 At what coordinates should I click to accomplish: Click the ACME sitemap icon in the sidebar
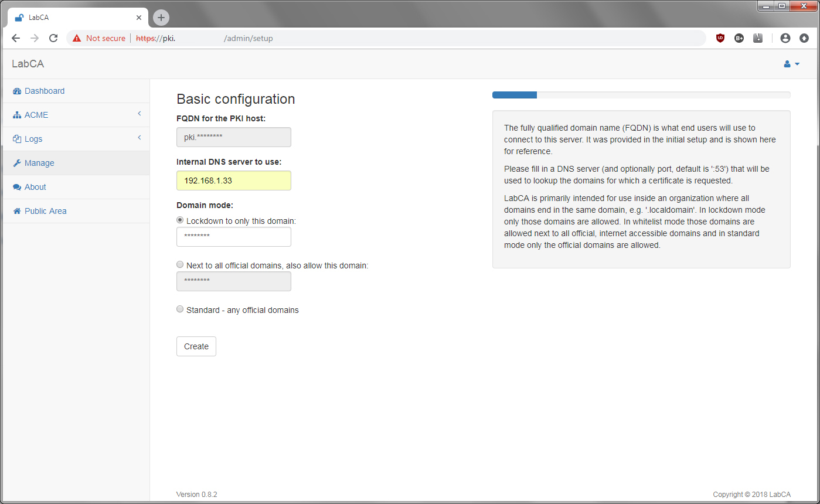(16, 115)
